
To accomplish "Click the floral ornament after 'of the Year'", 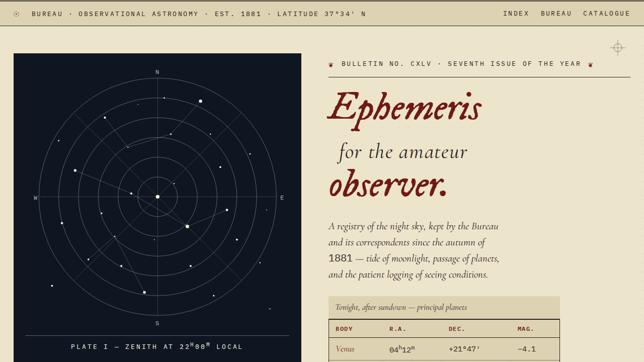I will click(591, 64).
